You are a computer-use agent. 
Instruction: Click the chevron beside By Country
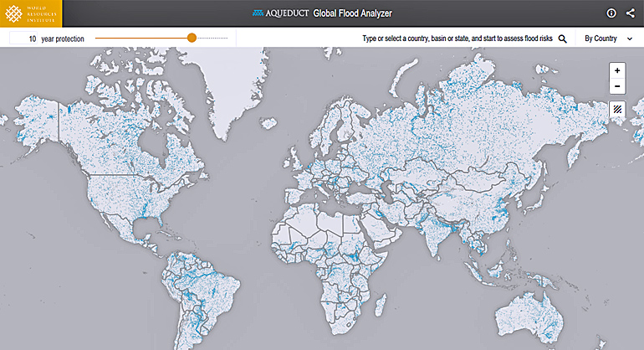click(630, 39)
